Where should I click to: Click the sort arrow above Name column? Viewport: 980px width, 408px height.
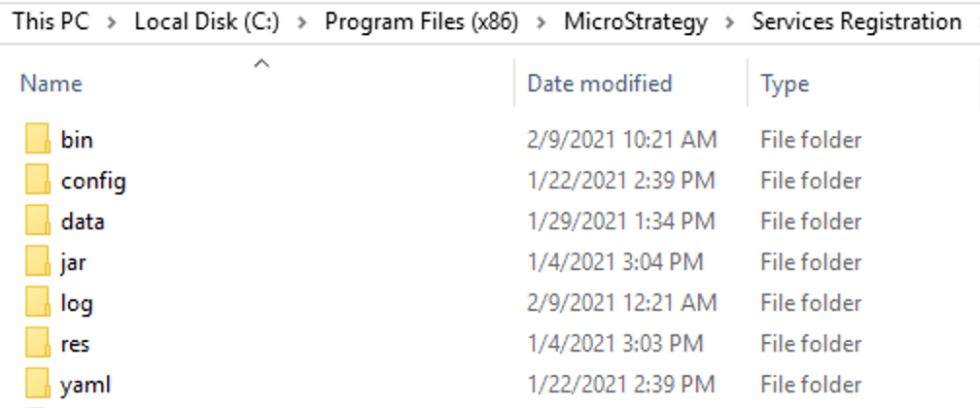coord(260,64)
